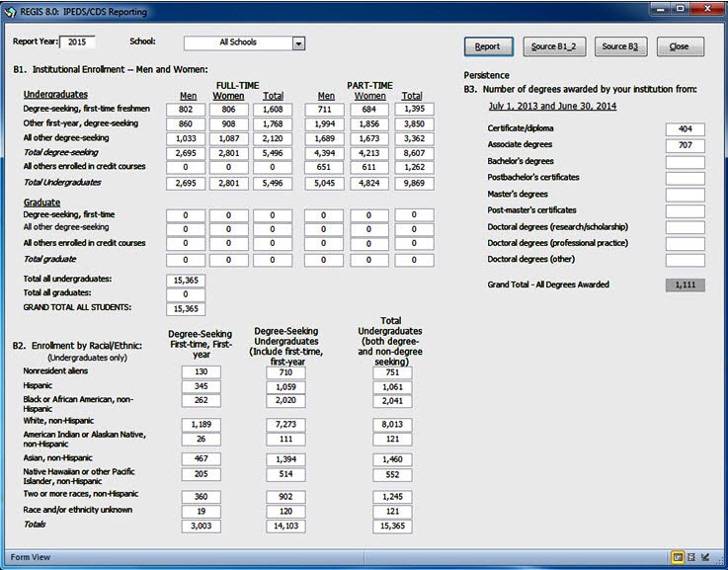Switch to Layout View in status bar
Image resolution: width=728 pixels, height=570 pixels.
[x=691, y=557]
